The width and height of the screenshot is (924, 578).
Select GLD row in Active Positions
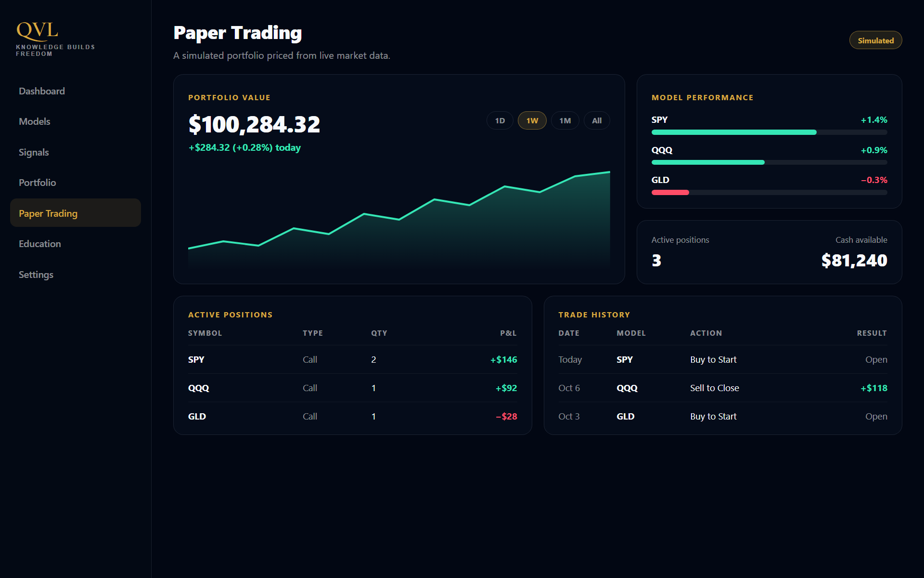[352, 416]
